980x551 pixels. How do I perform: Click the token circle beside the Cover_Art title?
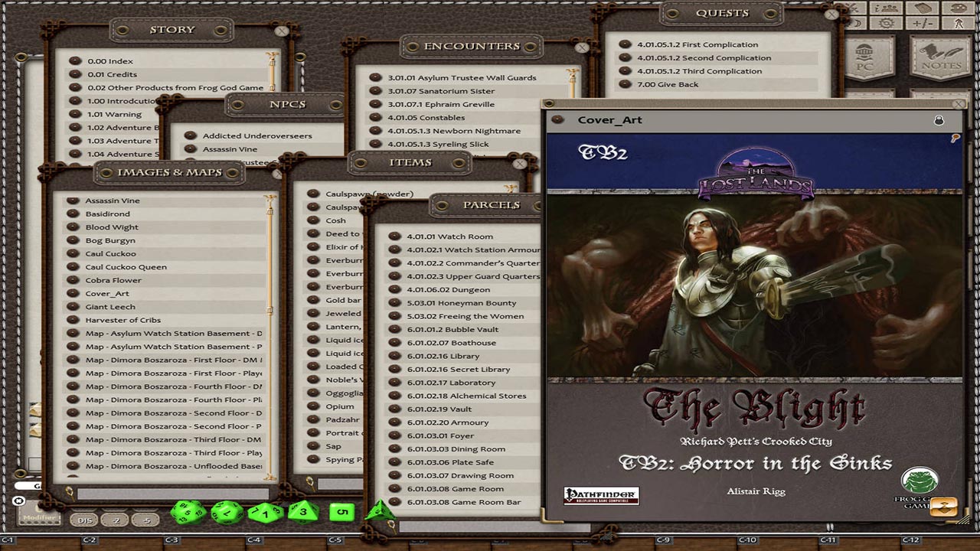point(557,120)
